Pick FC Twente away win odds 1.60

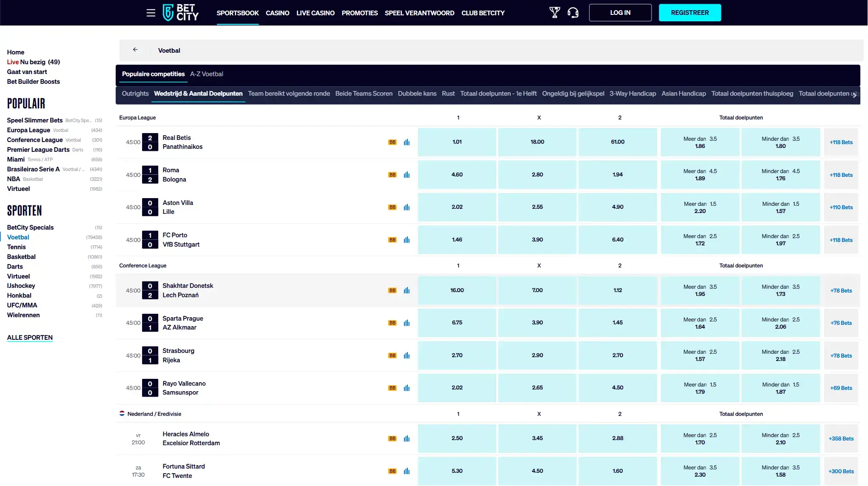click(x=618, y=471)
